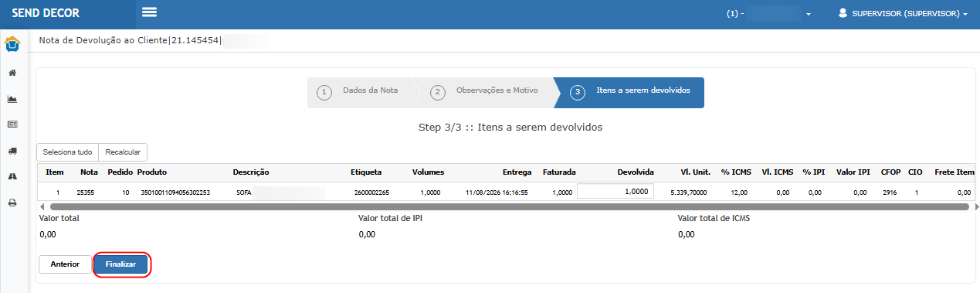Click the Anterior button
Screen dimensions: 980x293
click(x=65, y=264)
